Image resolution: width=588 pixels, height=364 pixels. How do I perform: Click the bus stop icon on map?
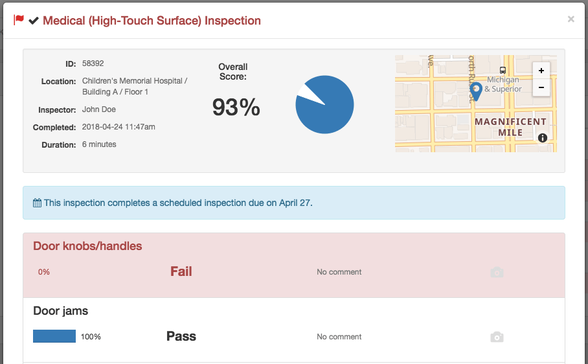point(503,70)
